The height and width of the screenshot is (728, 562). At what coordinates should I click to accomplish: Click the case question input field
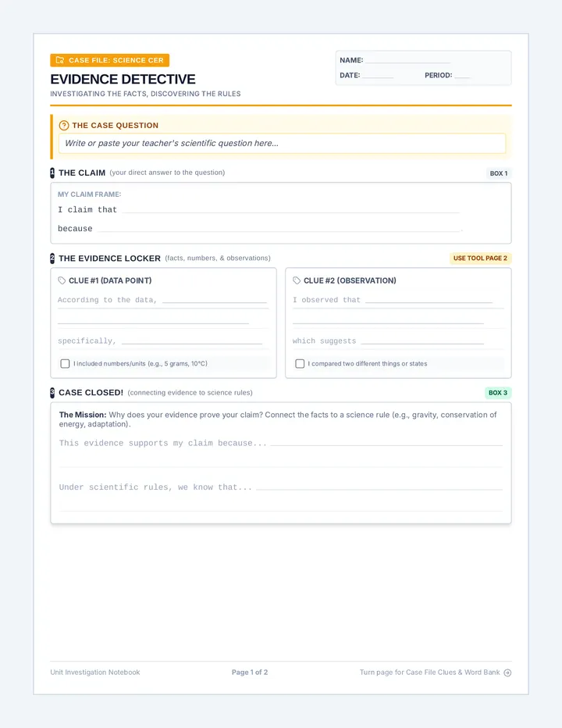[x=282, y=144]
